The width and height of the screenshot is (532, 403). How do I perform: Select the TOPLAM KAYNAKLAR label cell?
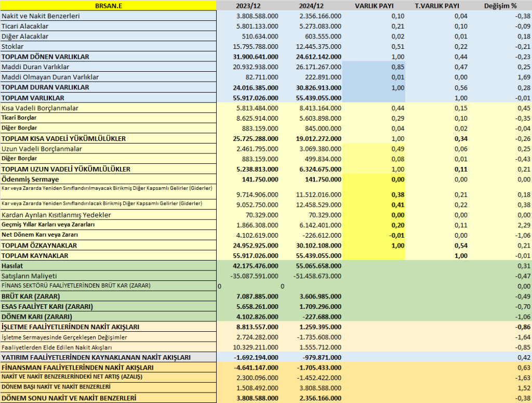(108, 256)
